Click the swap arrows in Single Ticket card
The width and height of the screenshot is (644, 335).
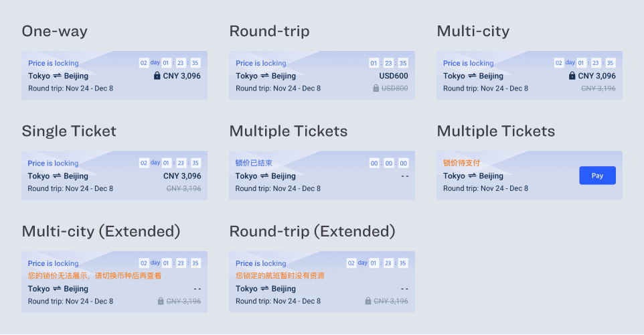[58, 176]
